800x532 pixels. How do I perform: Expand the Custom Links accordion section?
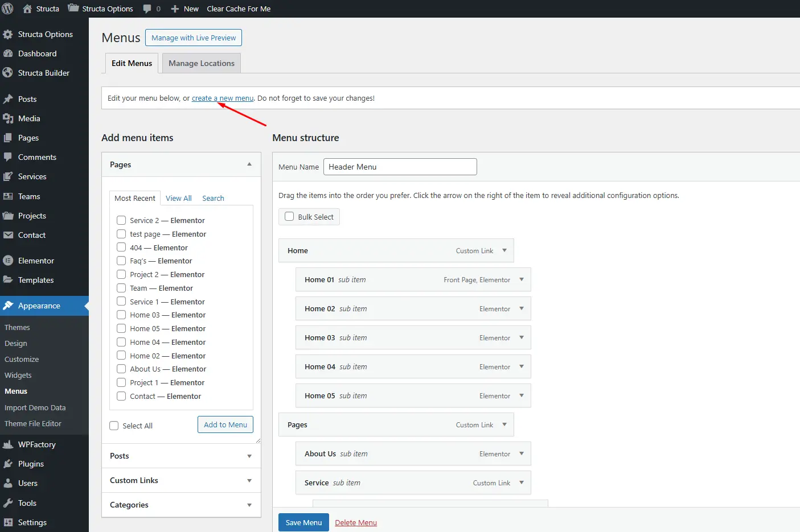181,480
